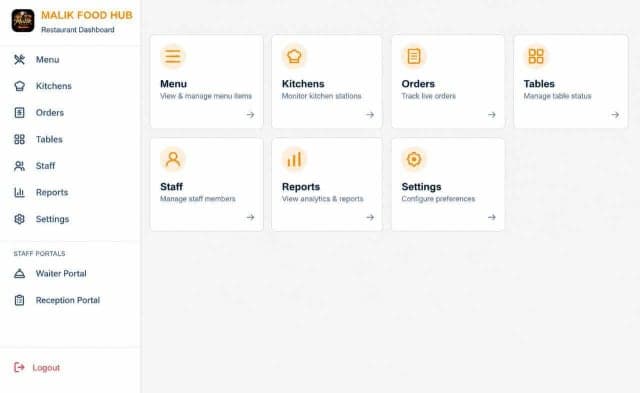Click the orange person icon on Staff card
640x393 pixels.
[x=173, y=159]
